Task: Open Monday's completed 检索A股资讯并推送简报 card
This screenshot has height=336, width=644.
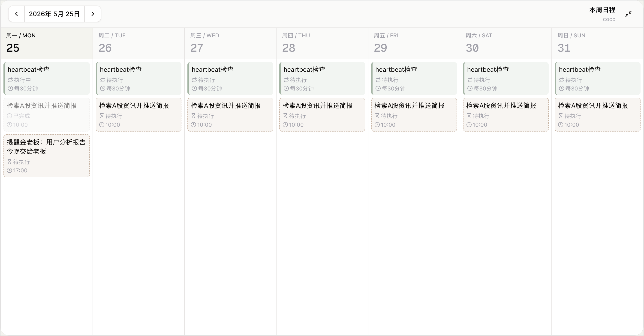Action: [46, 114]
